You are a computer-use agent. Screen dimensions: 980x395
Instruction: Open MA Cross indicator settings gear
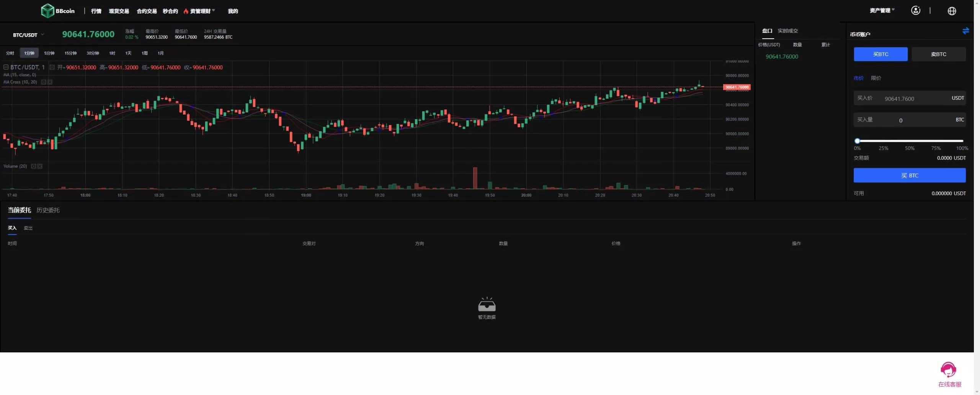tap(44, 82)
